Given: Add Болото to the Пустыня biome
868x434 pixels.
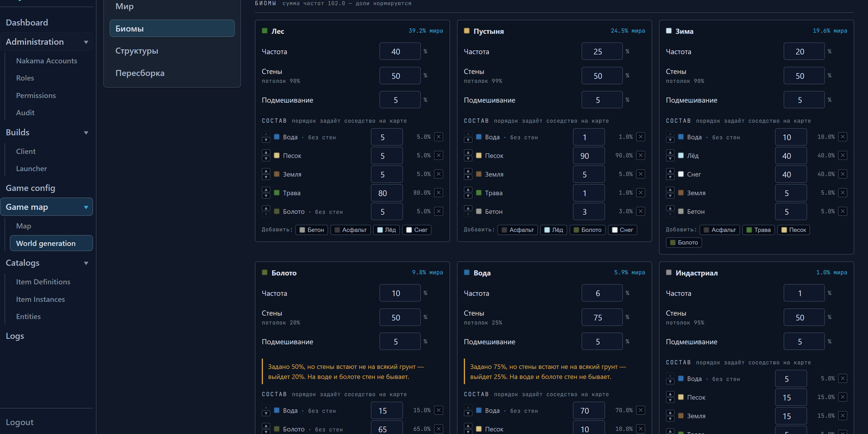Looking at the screenshot, I should pyautogui.click(x=587, y=230).
